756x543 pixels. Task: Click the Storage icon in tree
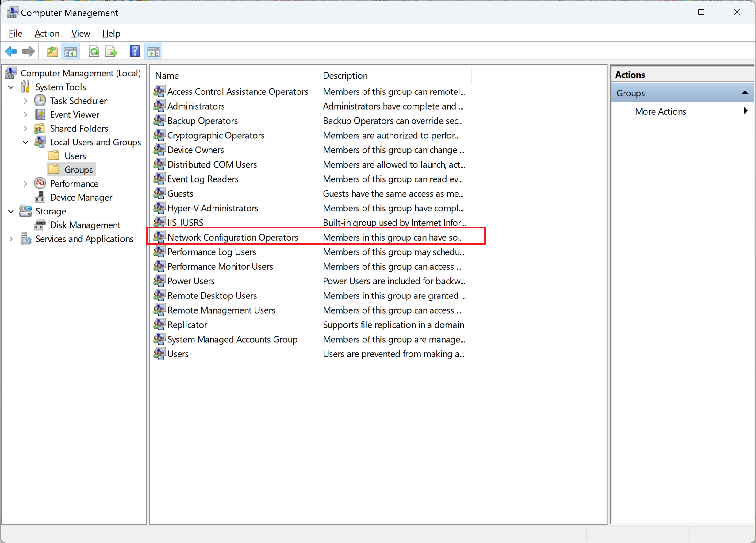point(25,211)
